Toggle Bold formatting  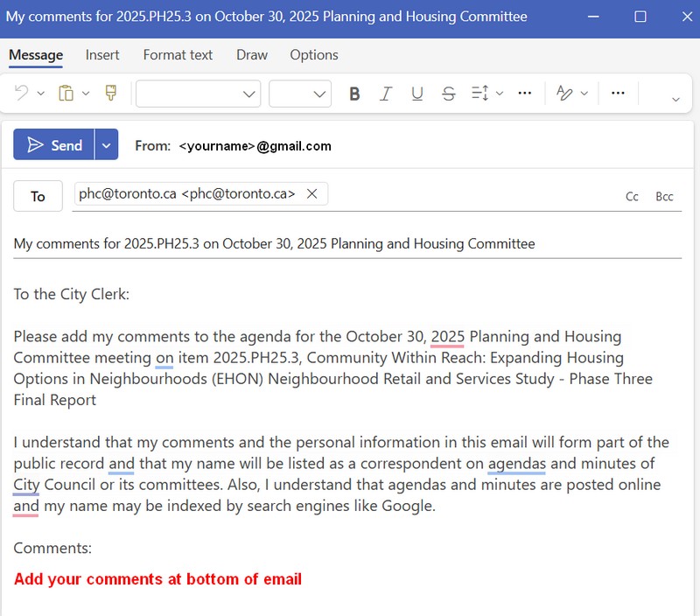click(354, 94)
